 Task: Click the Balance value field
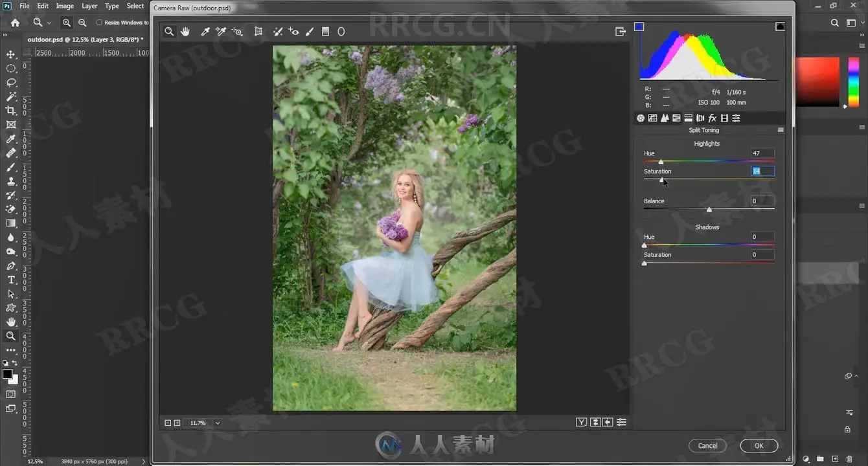pos(762,201)
